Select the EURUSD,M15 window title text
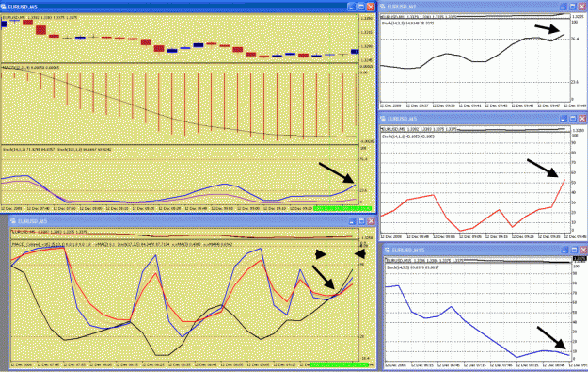 click(x=408, y=250)
